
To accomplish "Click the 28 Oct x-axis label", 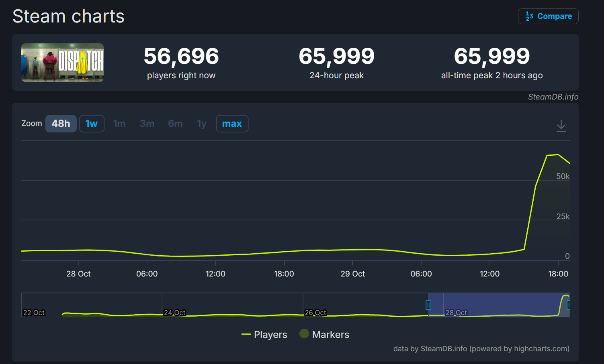I will click(78, 274).
